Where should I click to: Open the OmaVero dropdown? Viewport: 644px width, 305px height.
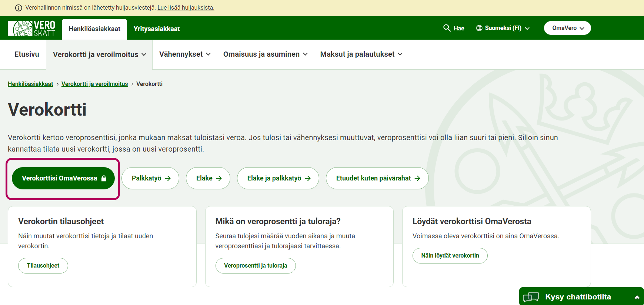[x=567, y=28]
